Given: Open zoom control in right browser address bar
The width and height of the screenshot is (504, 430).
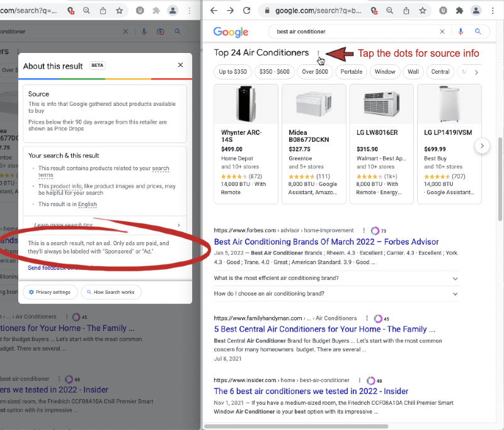Looking at the screenshot, I should pyautogui.click(x=389, y=11).
